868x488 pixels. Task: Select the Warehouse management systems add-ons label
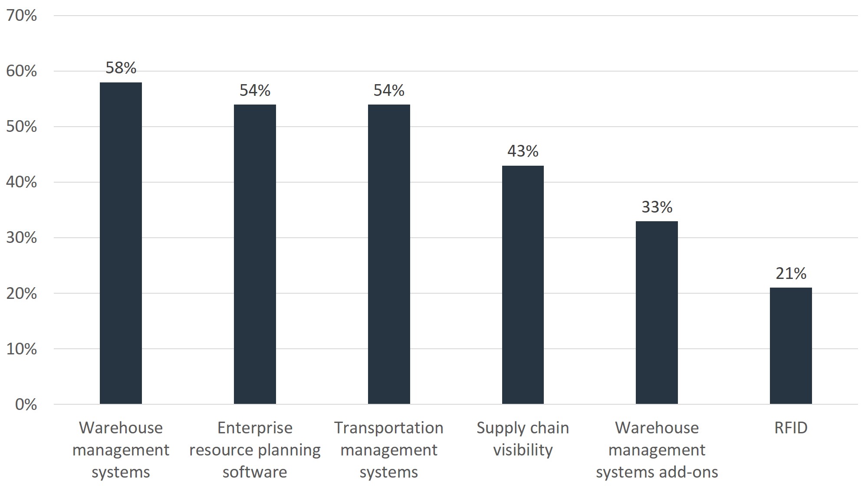coord(657,450)
